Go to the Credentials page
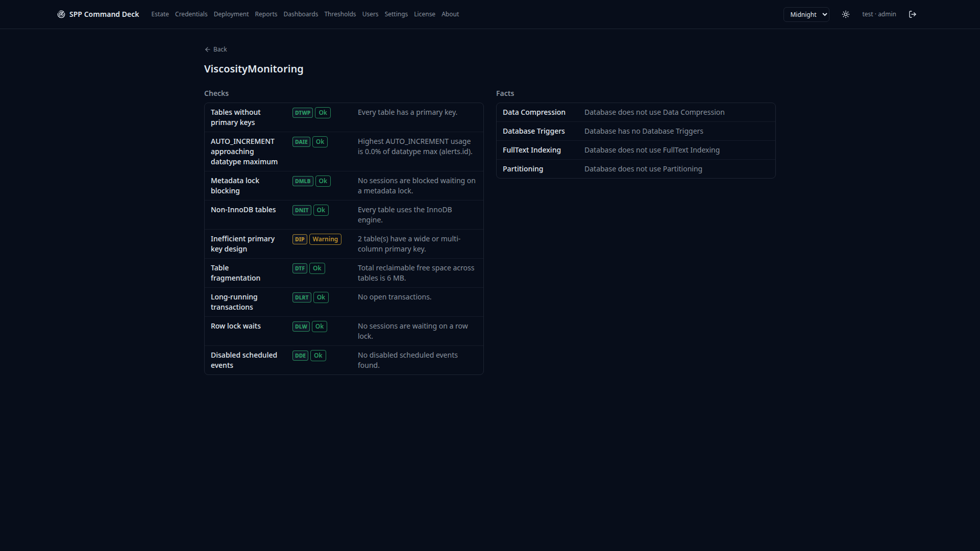 point(191,14)
